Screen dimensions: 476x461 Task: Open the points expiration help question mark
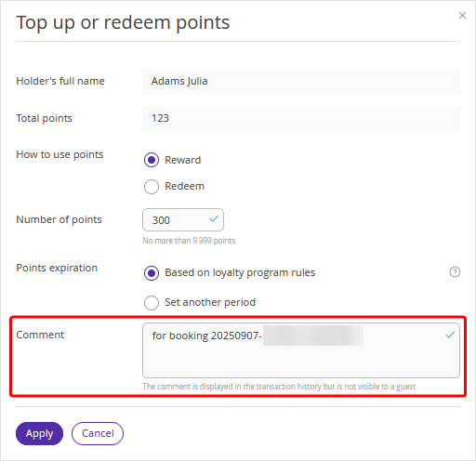pos(455,272)
